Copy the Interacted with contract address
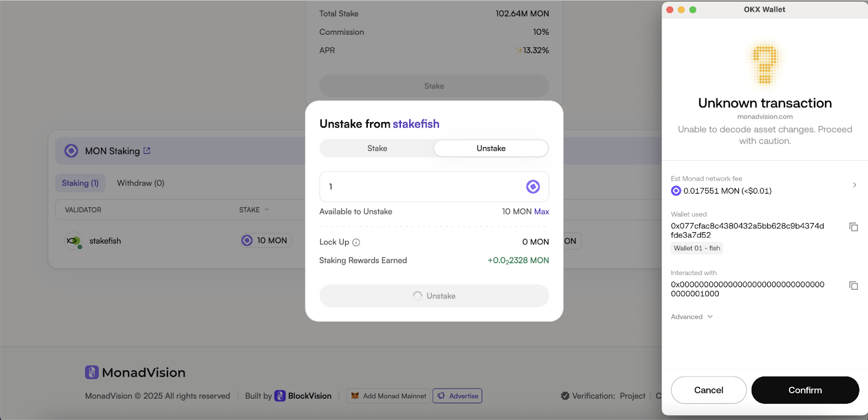Image resolution: width=868 pixels, height=420 pixels. (x=853, y=285)
